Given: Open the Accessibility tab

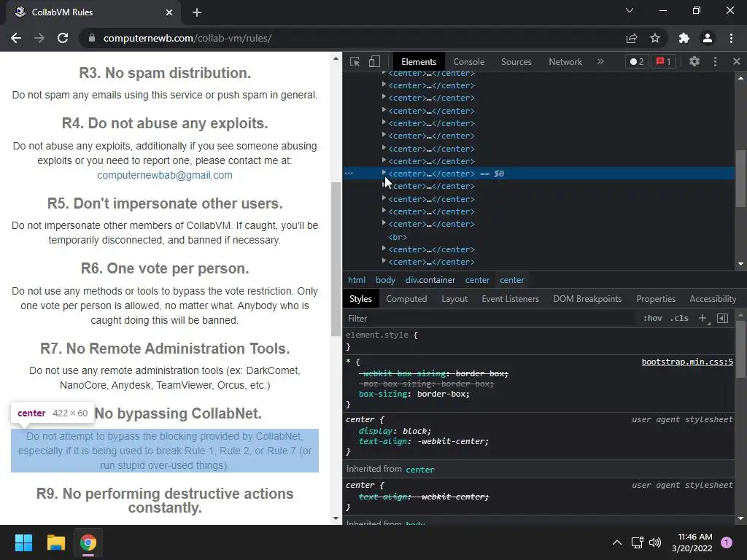Looking at the screenshot, I should point(713,298).
